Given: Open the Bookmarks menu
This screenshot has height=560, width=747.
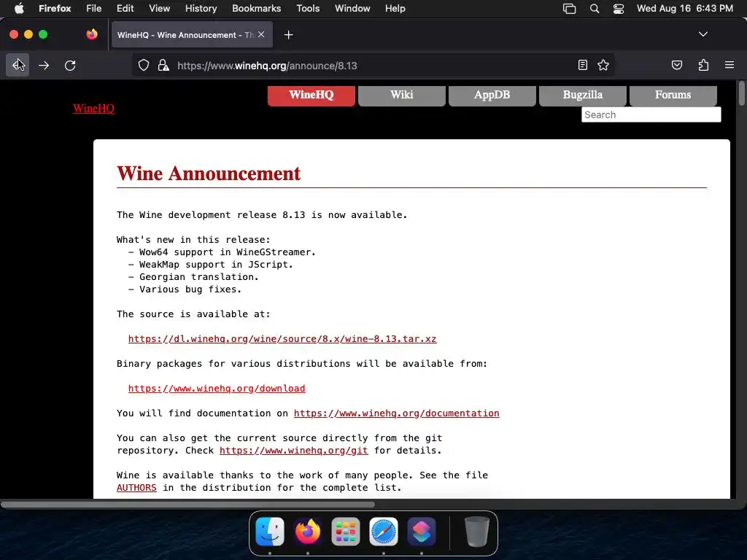Looking at the screenshot, I should tap(256, 8).
